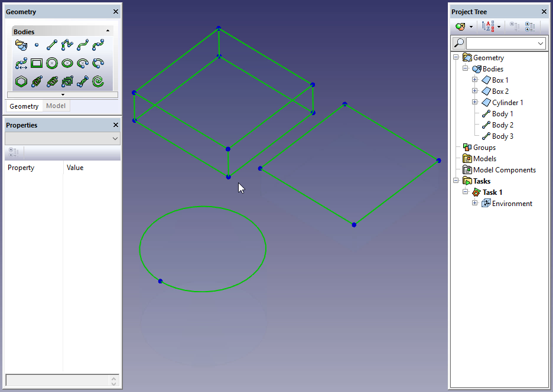Select the straight Line body tool
This screenshot has width=553, height=392.
tap(52, 44)
